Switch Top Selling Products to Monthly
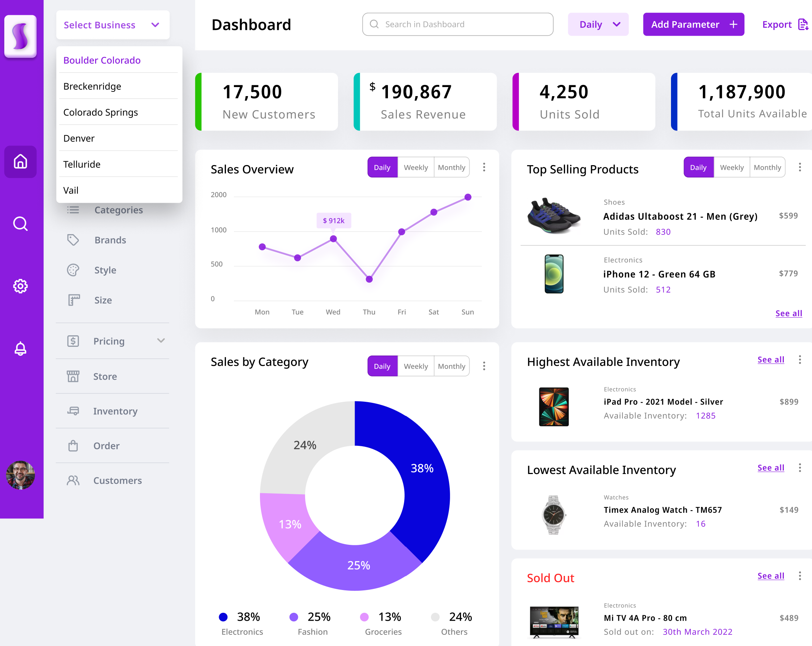This screenshot has width=812, height=646. pyautogui.click(x=768, y=167)
